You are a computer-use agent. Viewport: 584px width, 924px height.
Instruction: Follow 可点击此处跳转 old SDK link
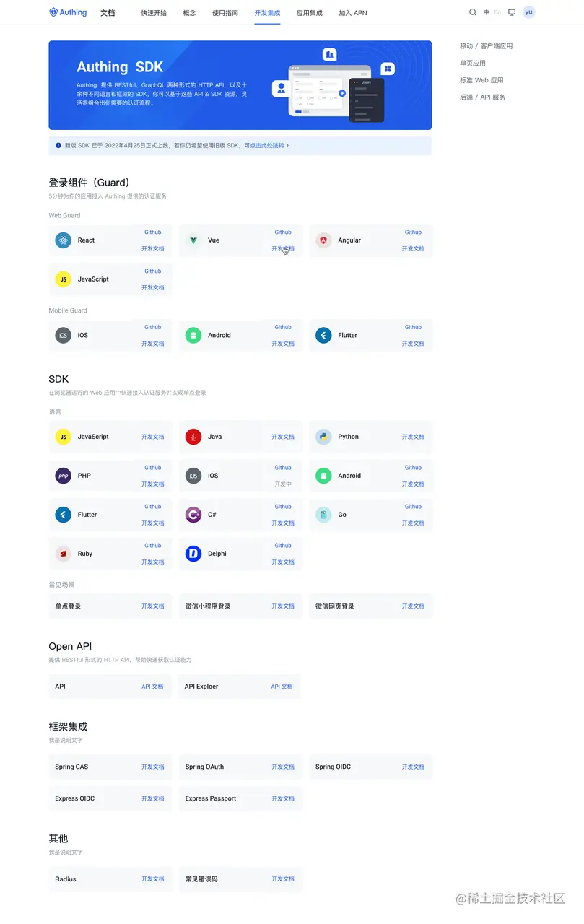pos(266,145)
